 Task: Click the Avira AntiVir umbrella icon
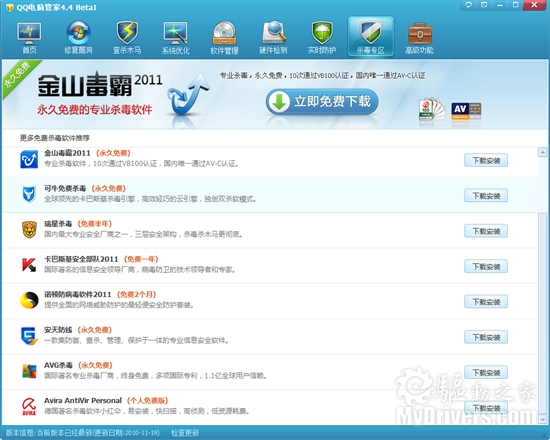[29, 407]
